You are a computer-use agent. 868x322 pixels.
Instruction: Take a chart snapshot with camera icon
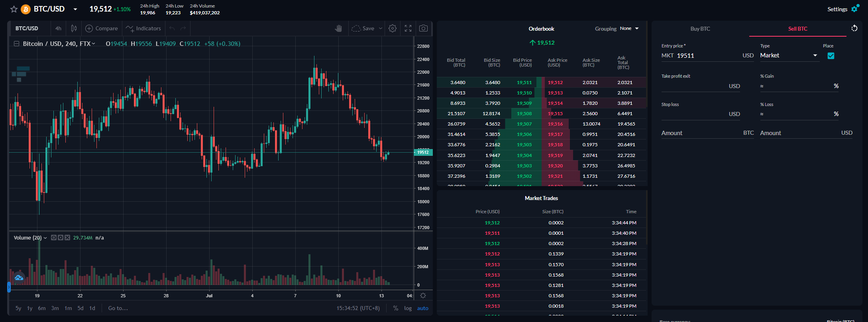(424, 28)
